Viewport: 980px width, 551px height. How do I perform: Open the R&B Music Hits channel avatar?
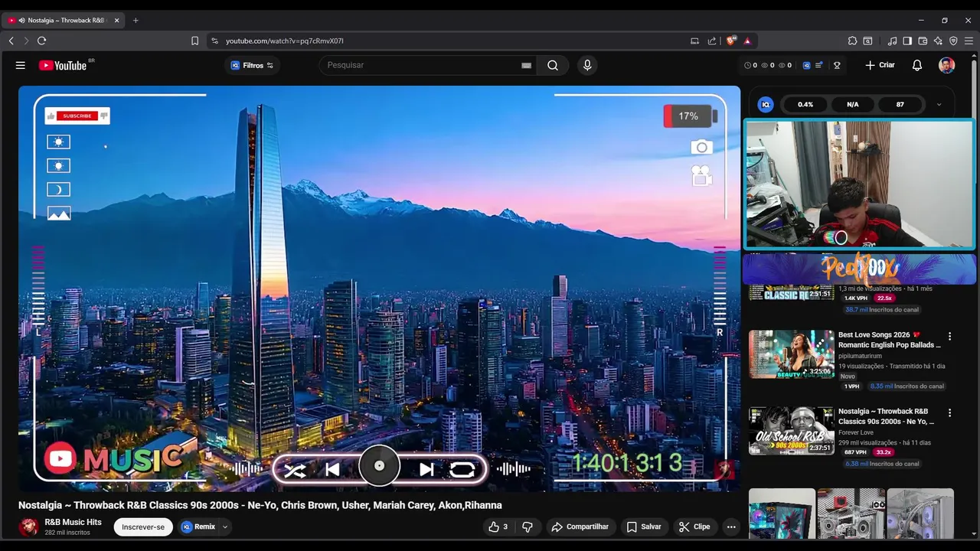tap(28, 527)
